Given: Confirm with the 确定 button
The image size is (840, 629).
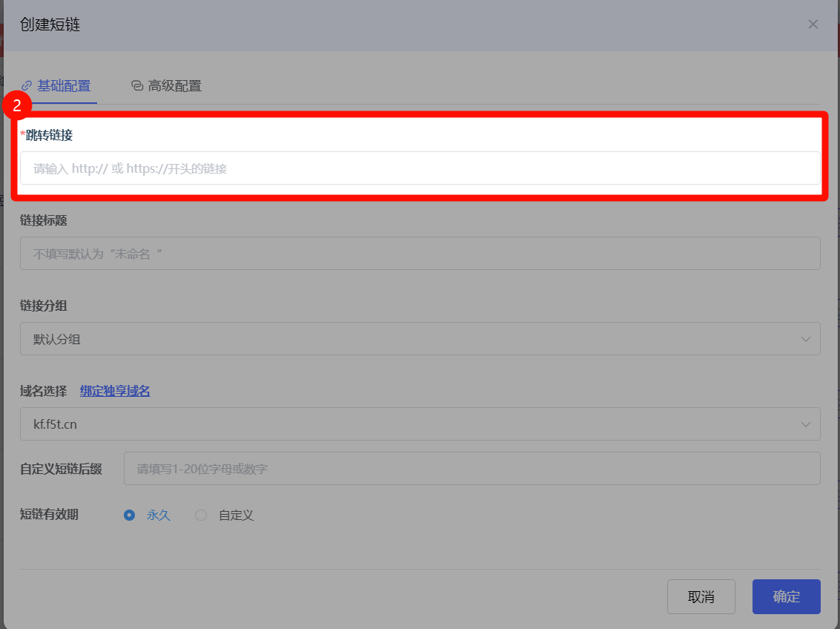Looking at the screenshot, I should [786, 596].
